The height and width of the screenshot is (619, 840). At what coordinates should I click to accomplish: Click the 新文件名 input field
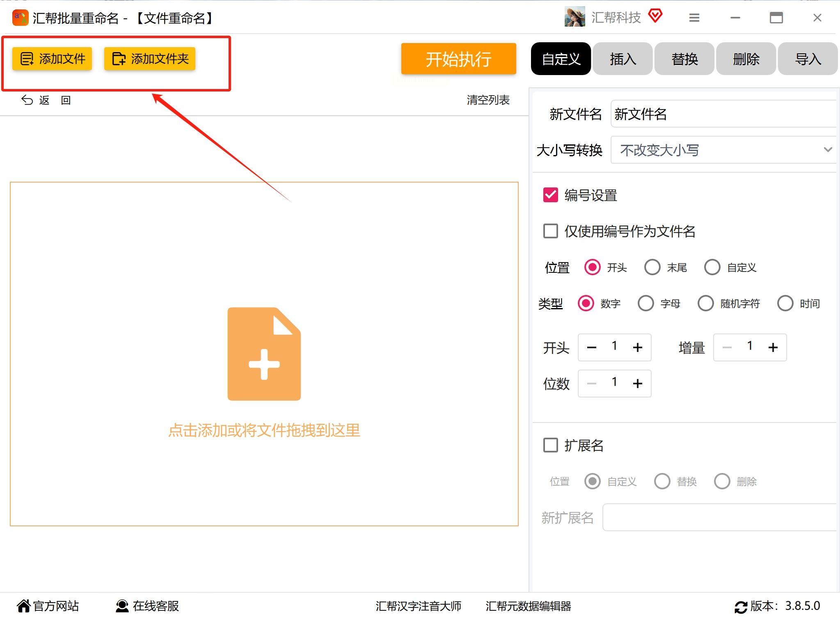(722, 114)
